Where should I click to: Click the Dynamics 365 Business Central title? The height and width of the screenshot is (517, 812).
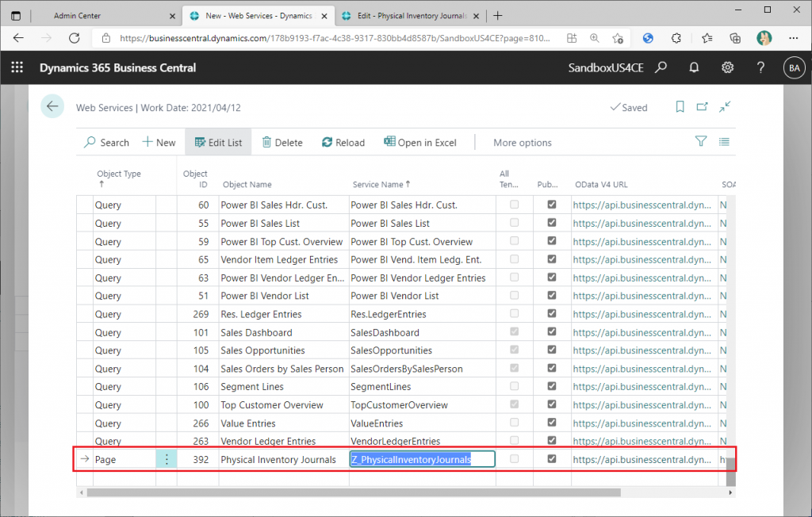pyautogui.click(x=117, y=67)
